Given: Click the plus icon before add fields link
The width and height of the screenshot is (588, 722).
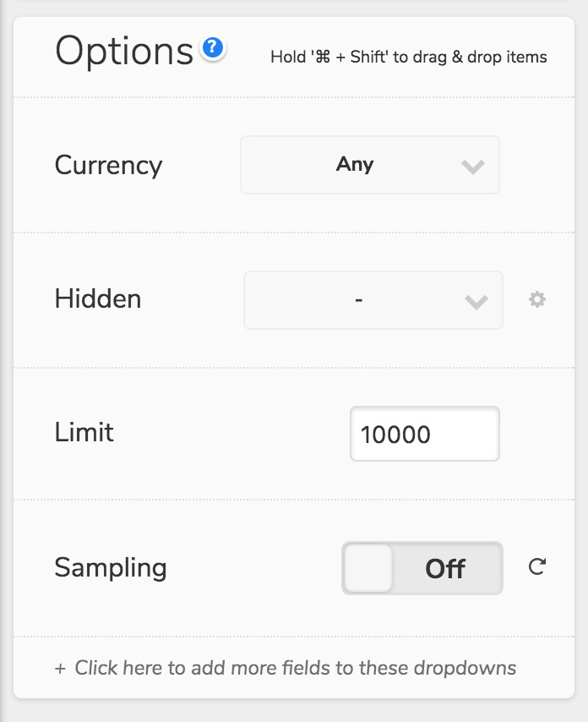Looking at the screenshot, I should (x=60, y=669).
